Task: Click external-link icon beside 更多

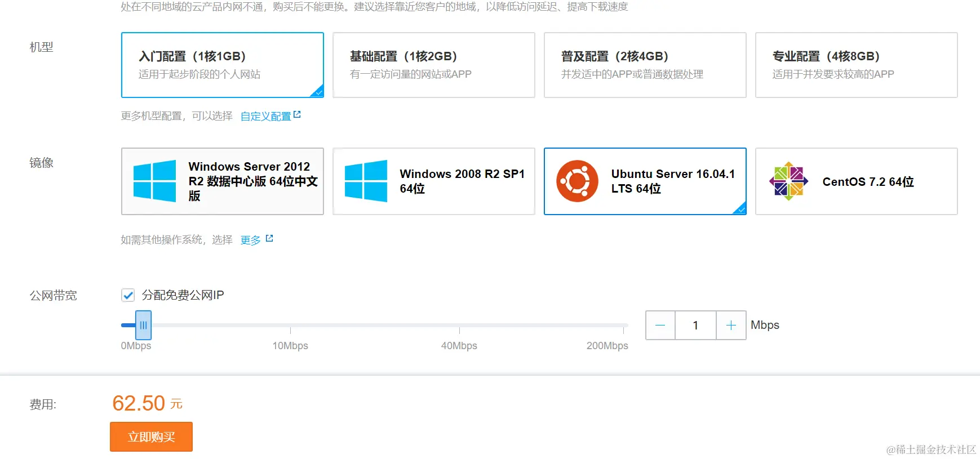Action: click(x=269, y=239)
